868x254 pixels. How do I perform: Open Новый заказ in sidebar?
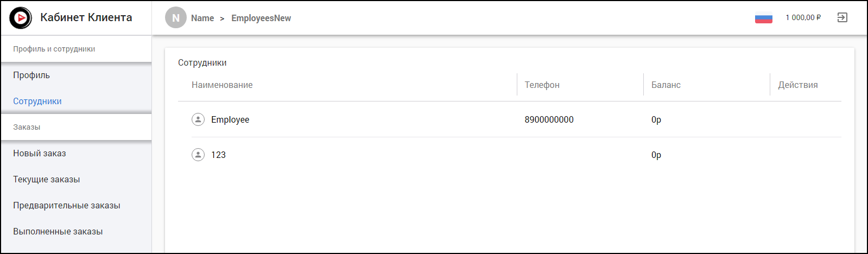click(40, 154)
